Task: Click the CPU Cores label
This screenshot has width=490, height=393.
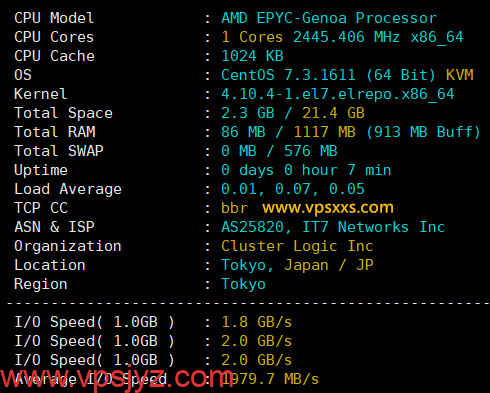Action: point(54,37)
